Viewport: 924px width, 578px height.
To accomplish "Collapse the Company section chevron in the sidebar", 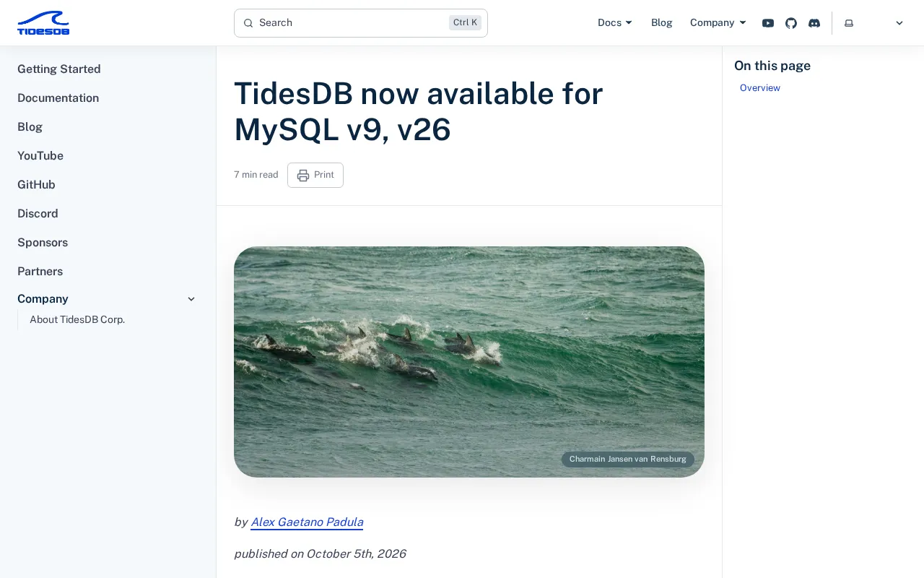I will click(191, 299).
